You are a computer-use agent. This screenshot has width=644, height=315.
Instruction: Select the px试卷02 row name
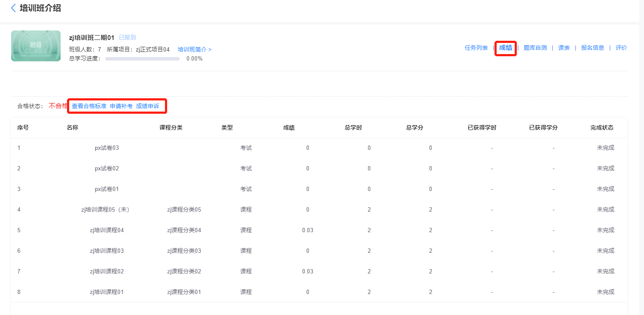click(x=107, y=169)
